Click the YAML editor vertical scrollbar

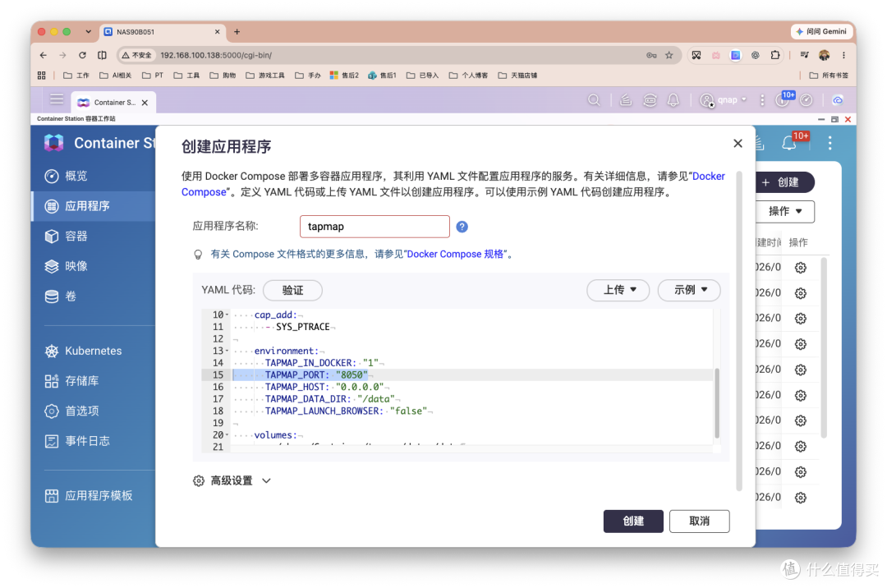717,402
